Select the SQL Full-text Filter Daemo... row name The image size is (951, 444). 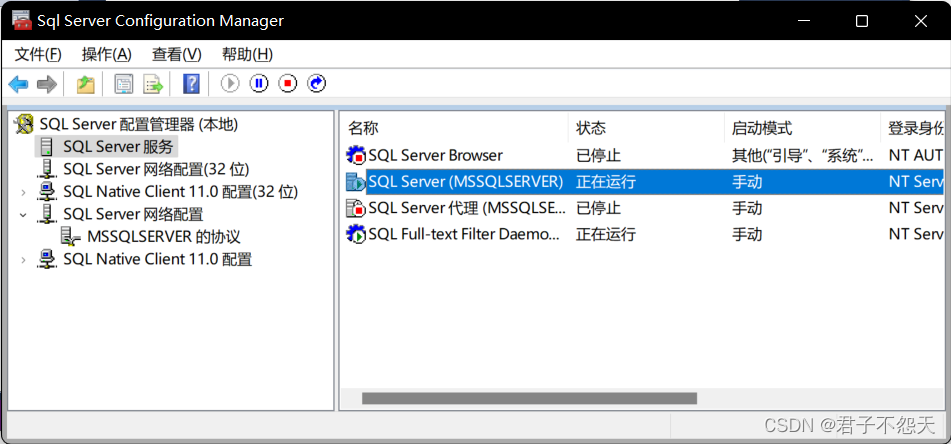click(464, 234)
